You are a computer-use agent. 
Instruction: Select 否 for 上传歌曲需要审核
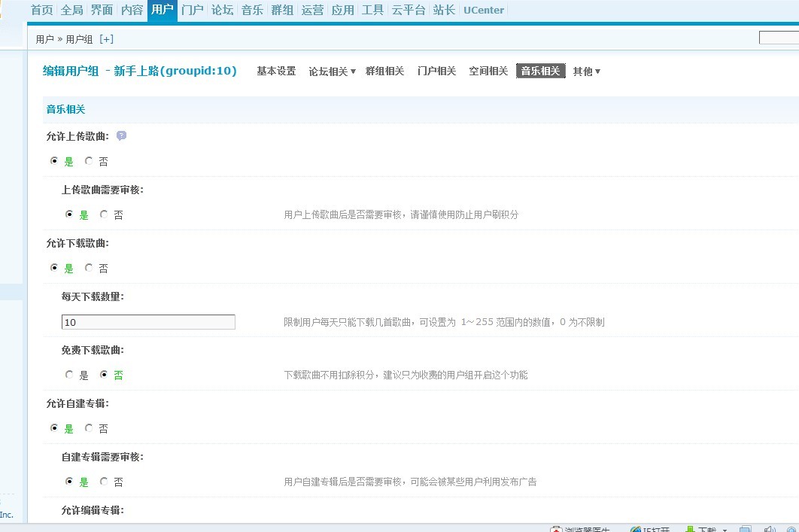[x=104, y=214]
